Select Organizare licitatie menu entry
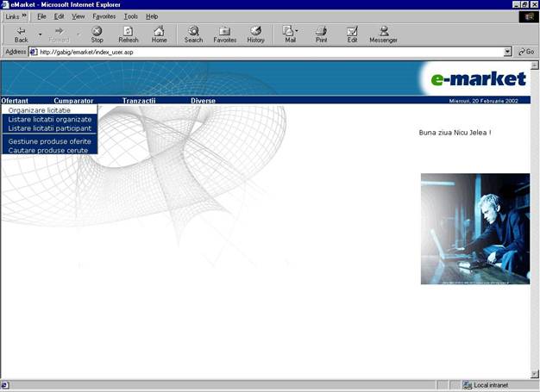This screenshot has height=392, width=540. 40,110
